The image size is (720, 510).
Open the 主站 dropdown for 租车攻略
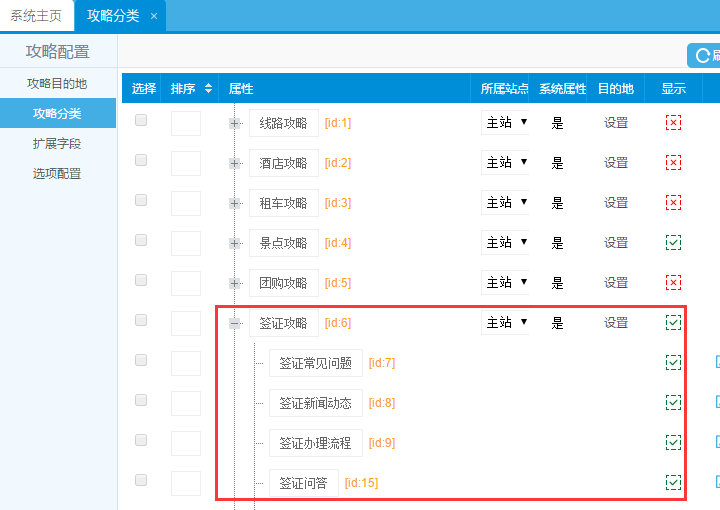click(x=505, y=203)
